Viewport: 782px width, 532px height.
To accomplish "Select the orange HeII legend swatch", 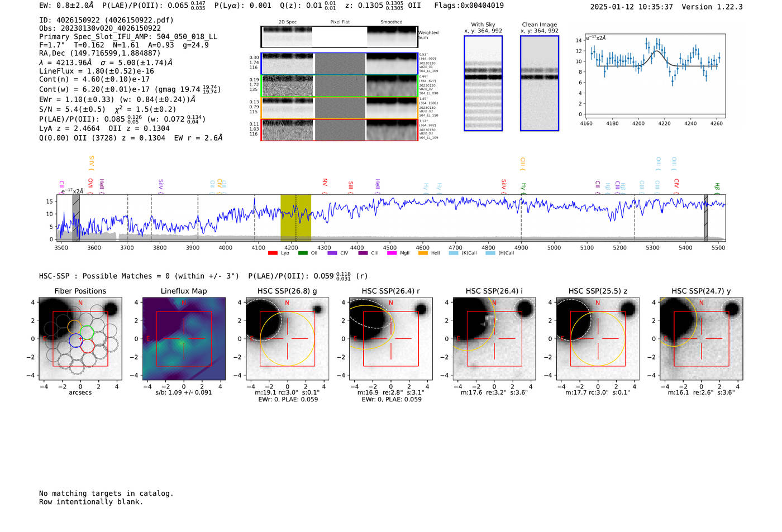I will (423, 253).
